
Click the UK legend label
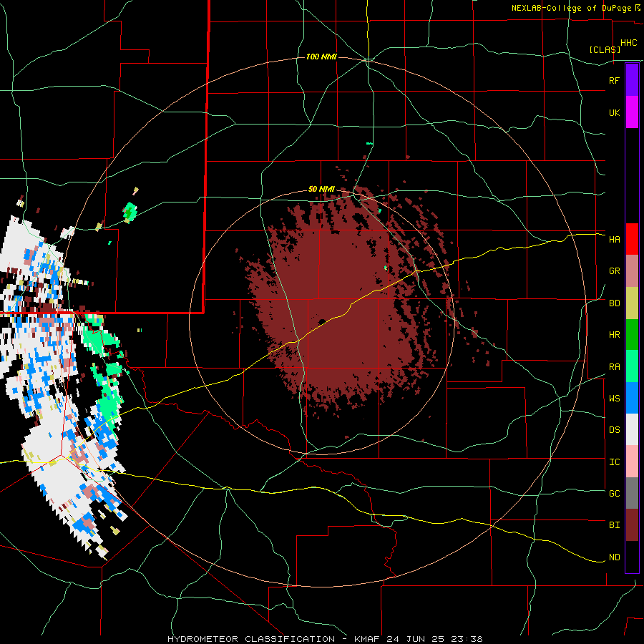click(614, 112)
